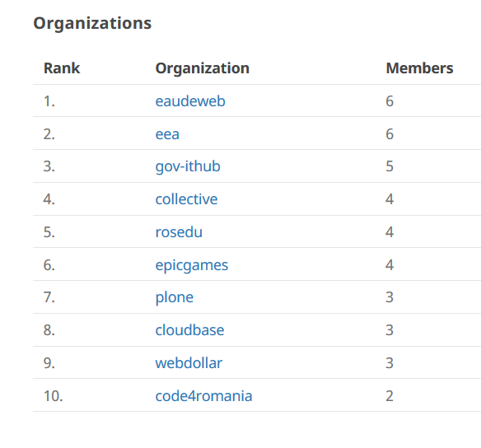Screen dimensions: 481x448
Task: Click the Members column header
Action: (x=419, y=68)
